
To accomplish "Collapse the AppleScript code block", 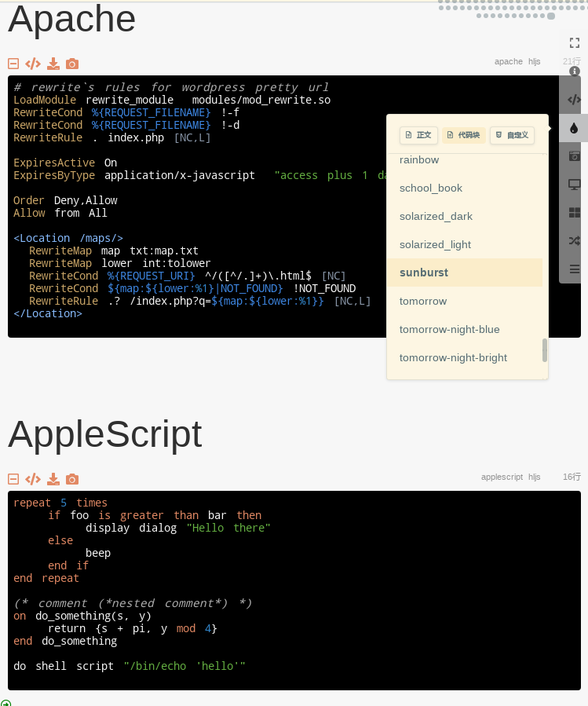I will [x=13, y=479].
